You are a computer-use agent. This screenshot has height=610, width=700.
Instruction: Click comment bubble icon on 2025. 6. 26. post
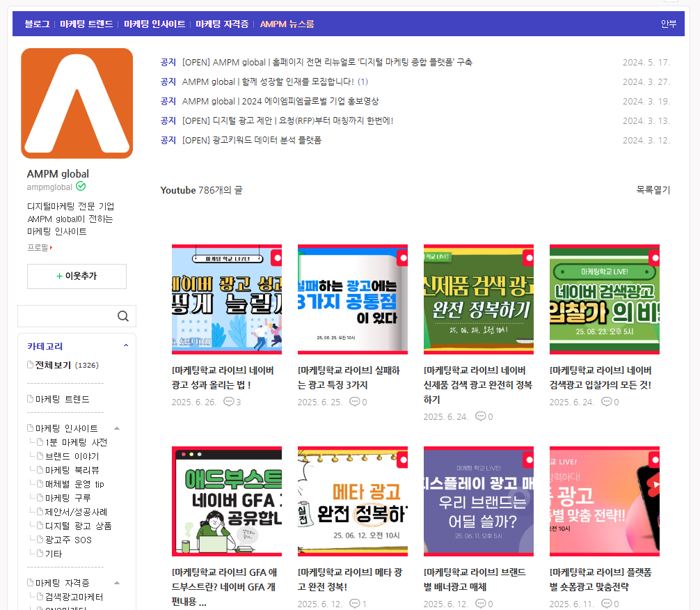click(228, 402)
